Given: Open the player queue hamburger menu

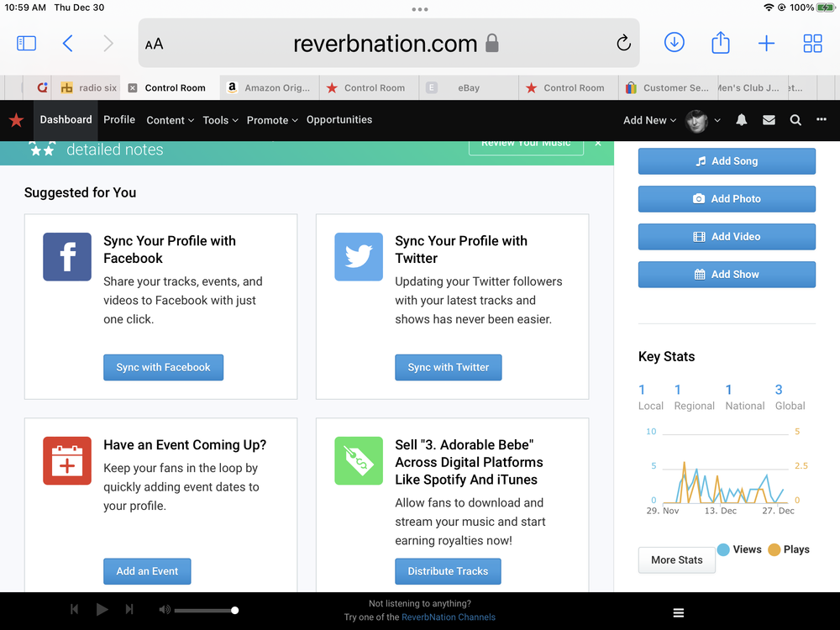Looking at the screenshot, I should coord(678,613).
